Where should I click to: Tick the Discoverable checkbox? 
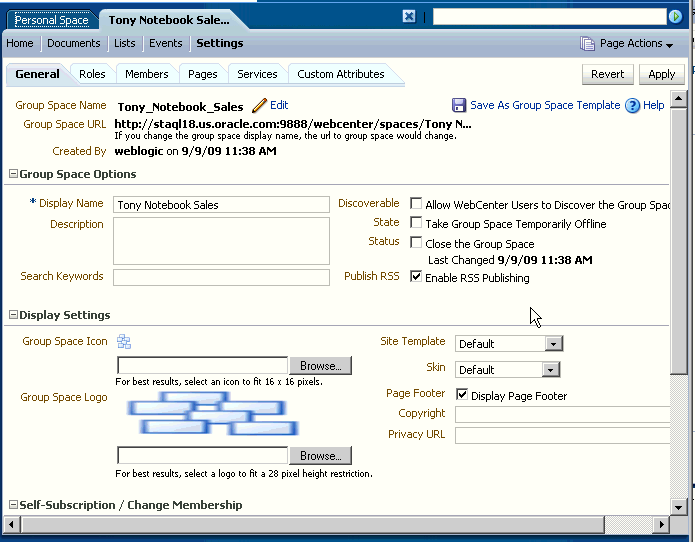point(416,203)
